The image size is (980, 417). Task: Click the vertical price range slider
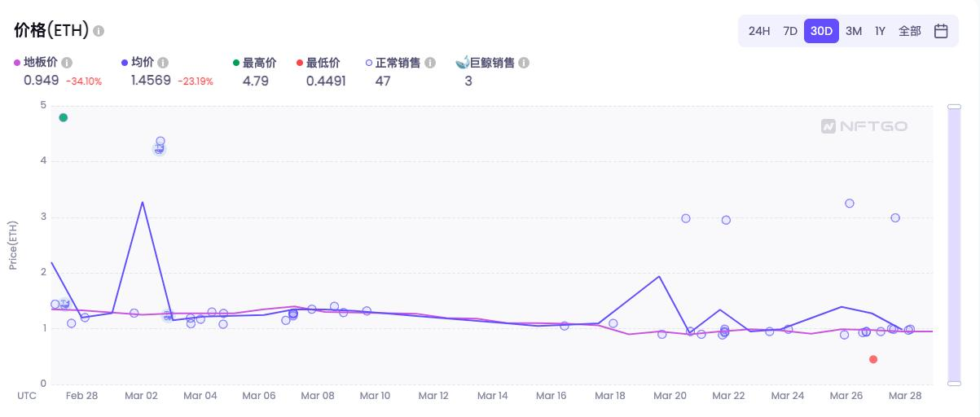pyautogui.click(x=954, y=244)
